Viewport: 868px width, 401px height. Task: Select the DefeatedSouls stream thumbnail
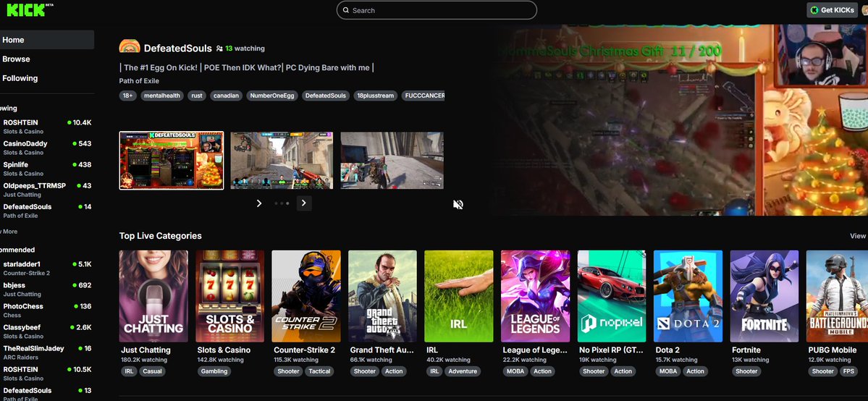pyautogui.click(x=172, y=161)
